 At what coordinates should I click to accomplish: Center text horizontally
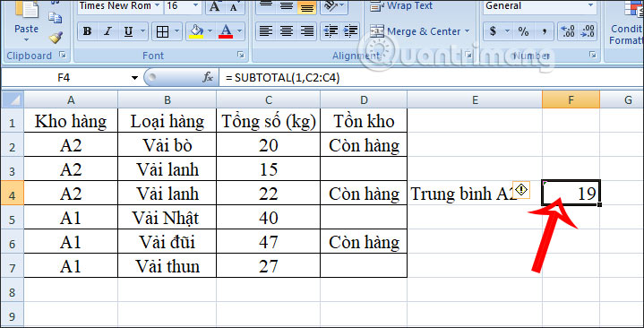coord(287,31)
